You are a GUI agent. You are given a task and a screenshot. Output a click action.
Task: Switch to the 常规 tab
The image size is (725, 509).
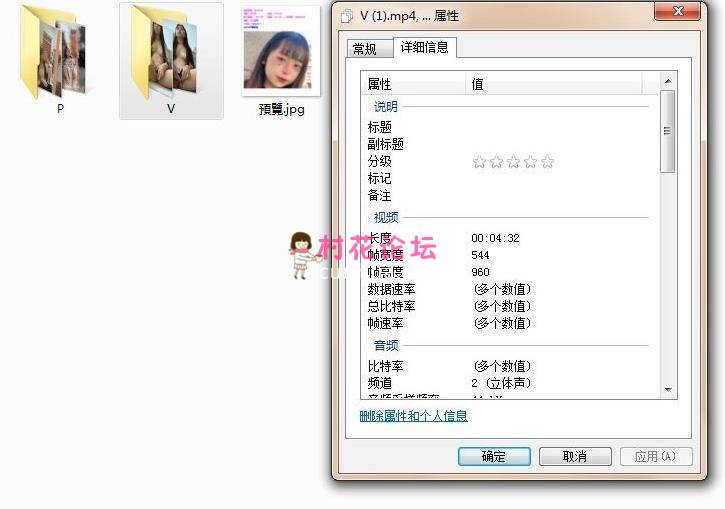coord(365,49)
